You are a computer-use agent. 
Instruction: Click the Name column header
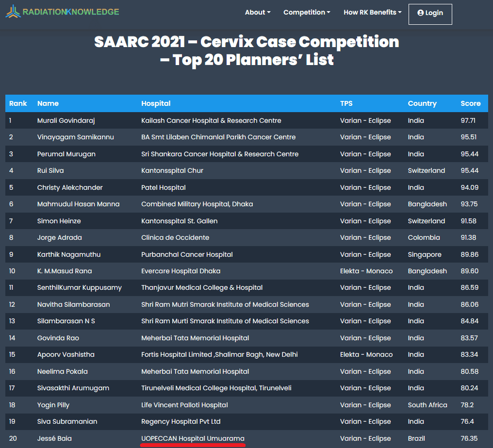[x=48, y=103]
